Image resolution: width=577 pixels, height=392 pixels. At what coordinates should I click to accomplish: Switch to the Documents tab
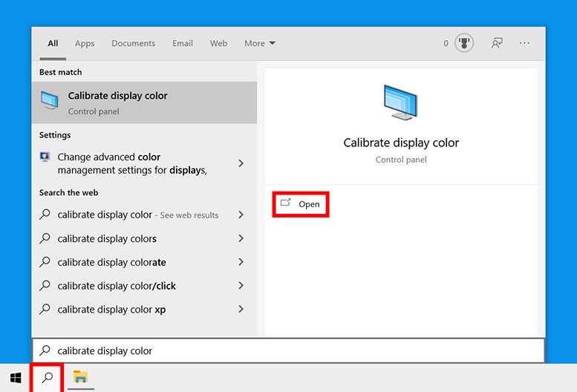(x=134, y=43)
